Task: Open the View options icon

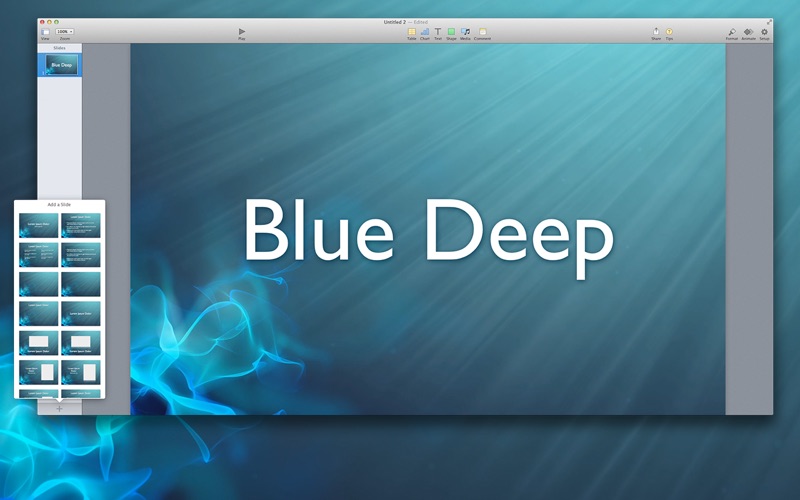Action: [45, 32]
